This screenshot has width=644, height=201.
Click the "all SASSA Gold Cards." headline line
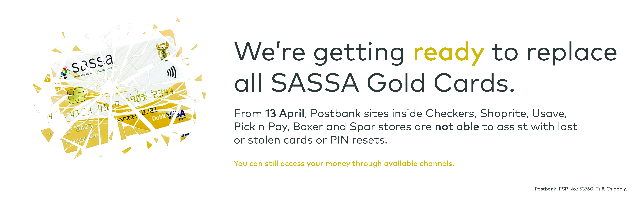click(x=374, y=82)
